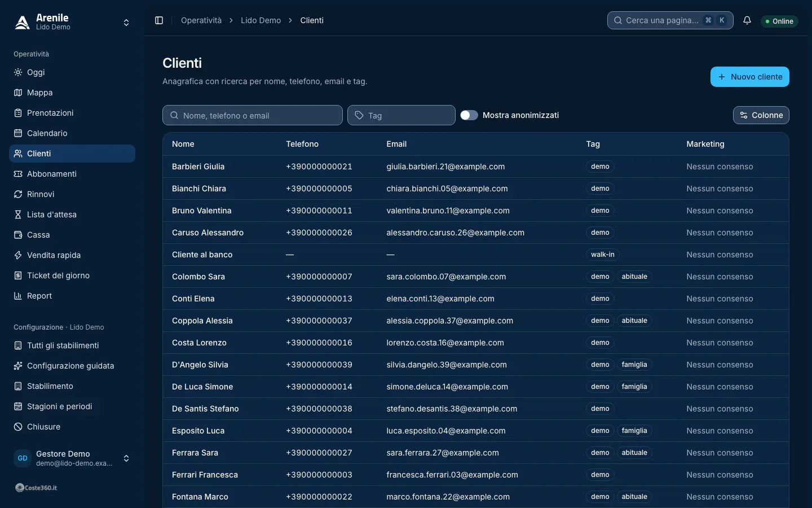Open Stagioni e periodi settings
The image size is (812, 508).
pos(72,406)
